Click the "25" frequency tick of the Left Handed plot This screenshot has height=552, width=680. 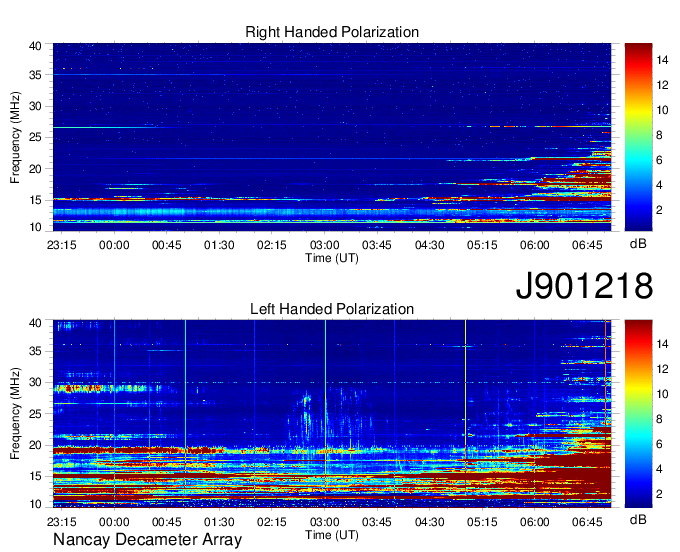click(x=35, y=414)
